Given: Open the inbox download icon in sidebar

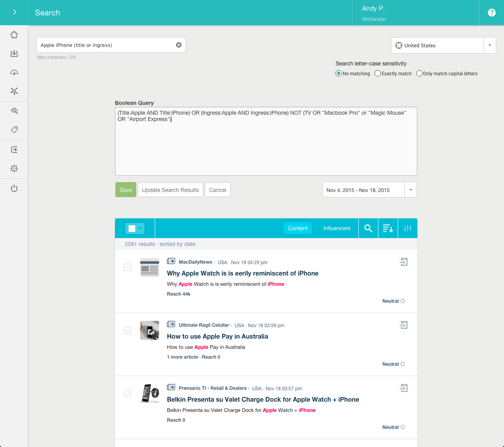Looking at the screenshot, I should (x=14, y=54).
